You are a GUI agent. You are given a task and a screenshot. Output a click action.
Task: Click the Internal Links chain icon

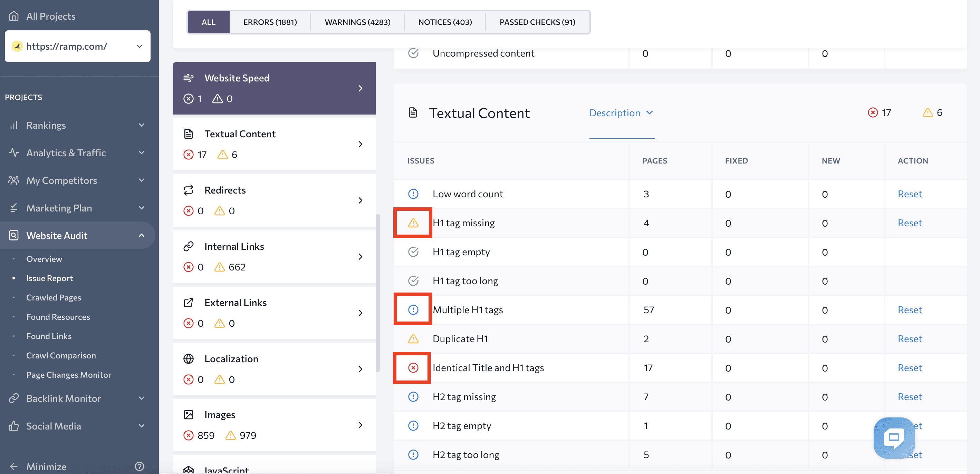point(189,245)
